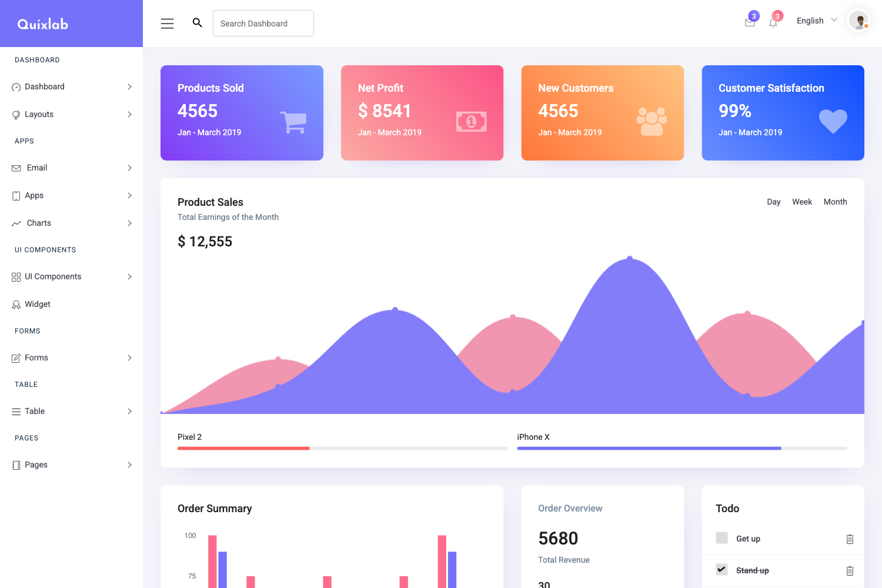Click the Layouts lightbulb sidebar icon
Viewport: 882px width, 588px height.
point(16,115)
